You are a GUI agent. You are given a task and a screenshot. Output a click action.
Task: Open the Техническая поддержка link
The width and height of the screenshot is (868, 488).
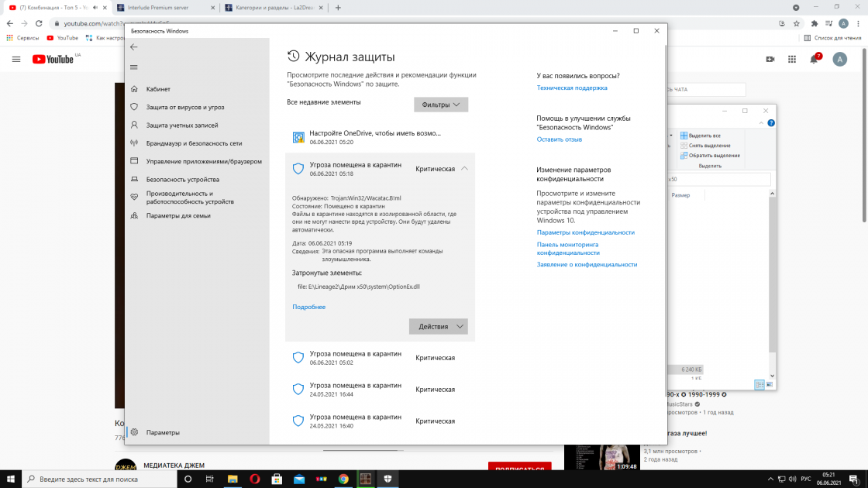coord(571,88)
